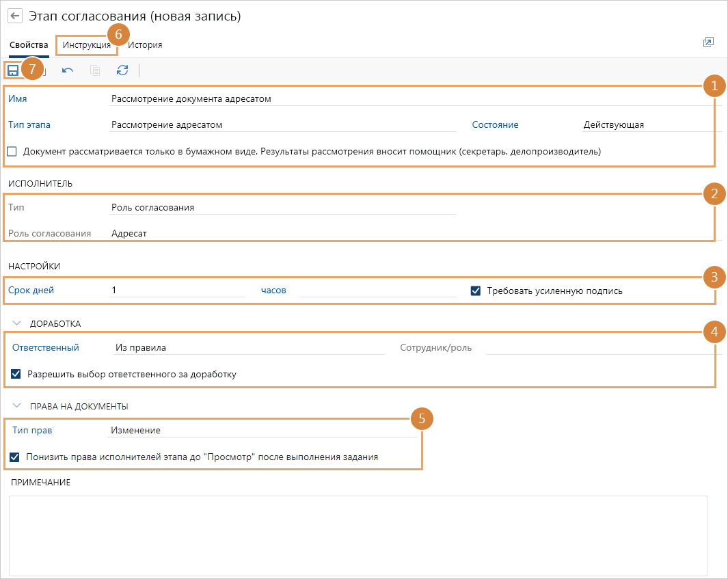Uncheck "Требовать усиленную подпись"
Image resolution: width=728 pixels, height=579 pixels.
point(476,291)
